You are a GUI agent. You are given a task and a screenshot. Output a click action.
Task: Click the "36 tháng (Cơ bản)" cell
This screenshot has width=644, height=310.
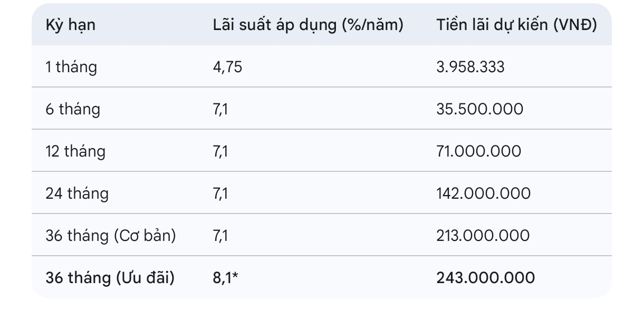(x=111, y=236)
